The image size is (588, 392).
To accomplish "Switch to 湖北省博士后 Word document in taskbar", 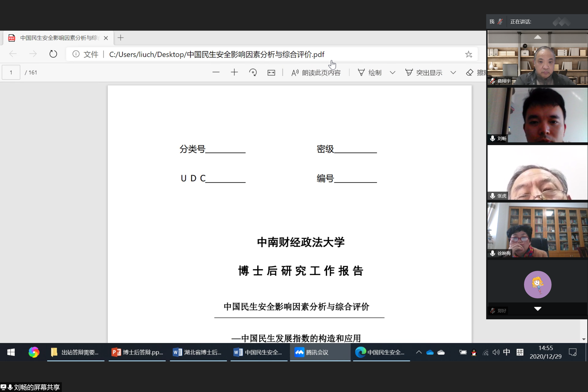I will [198, 352].
